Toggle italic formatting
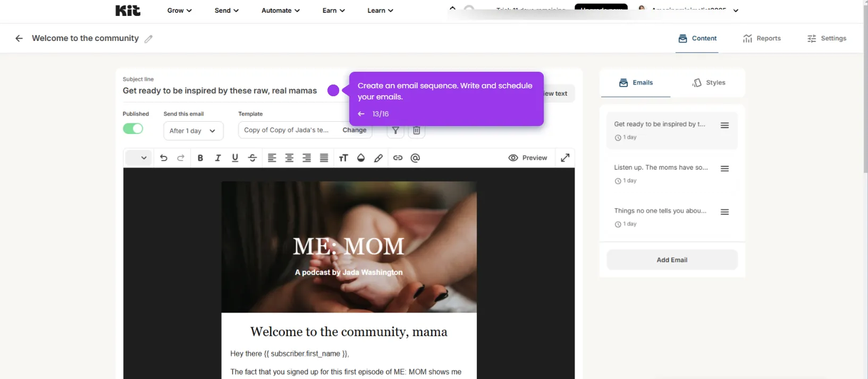Viewport: 868px width, 379px height. [218, 158]
